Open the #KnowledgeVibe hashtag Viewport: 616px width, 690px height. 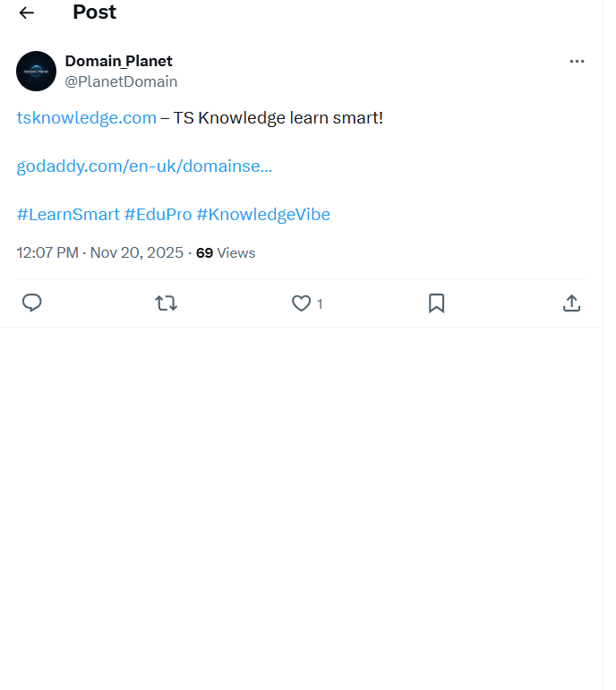[x=263, y=215]
